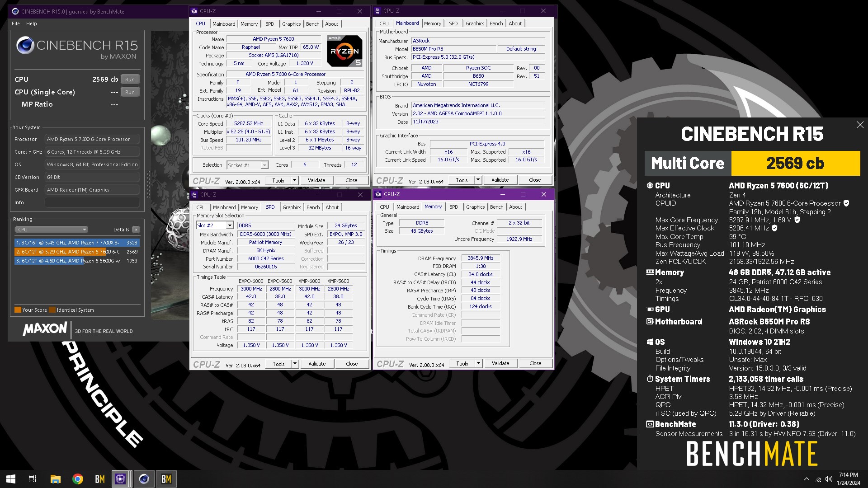
Task: Click Default string model field
Action: coord(521,49)
